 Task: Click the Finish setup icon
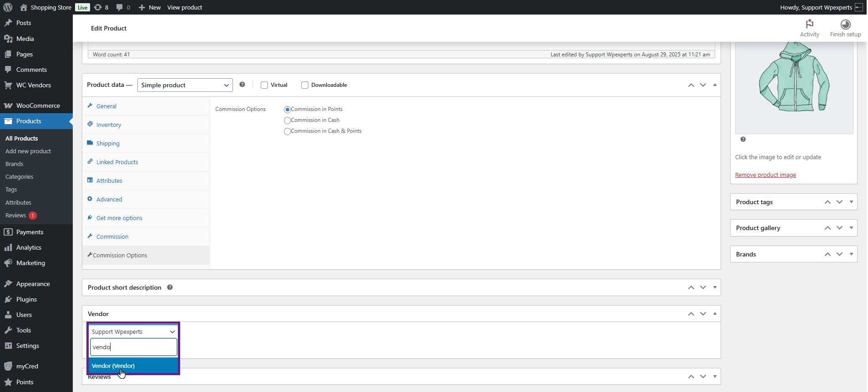coord(845,25)
